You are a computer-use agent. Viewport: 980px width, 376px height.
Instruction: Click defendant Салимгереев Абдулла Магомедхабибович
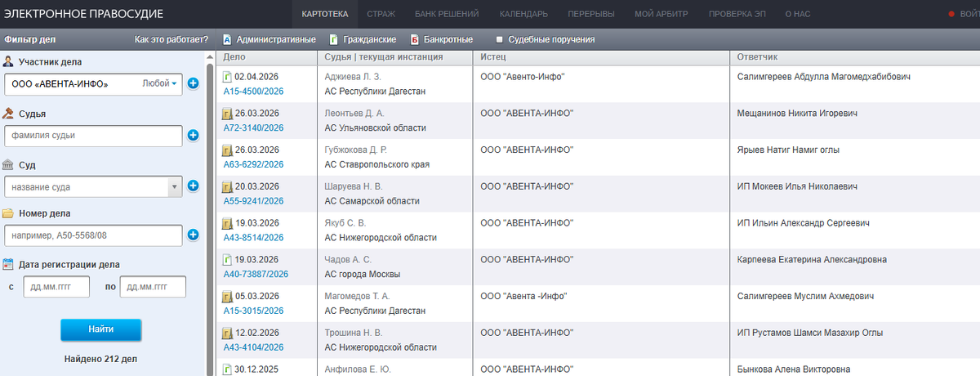click(x=823, y=77)
